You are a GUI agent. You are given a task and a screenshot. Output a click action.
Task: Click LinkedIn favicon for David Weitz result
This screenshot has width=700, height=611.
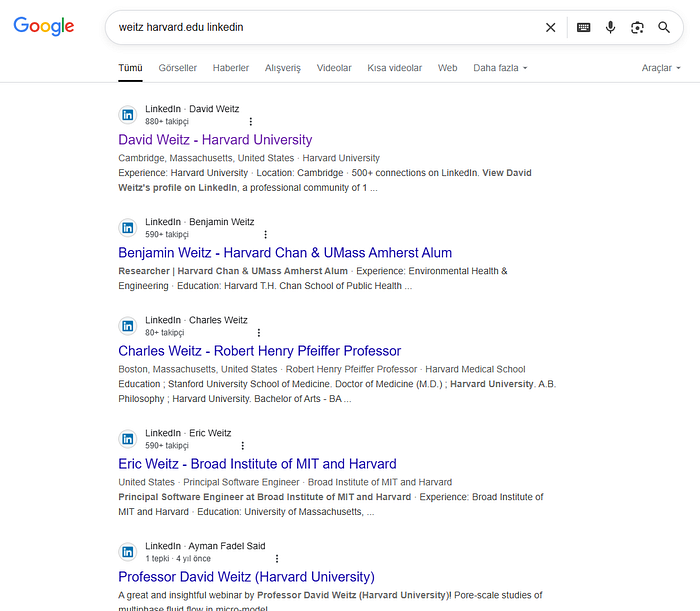128,115
